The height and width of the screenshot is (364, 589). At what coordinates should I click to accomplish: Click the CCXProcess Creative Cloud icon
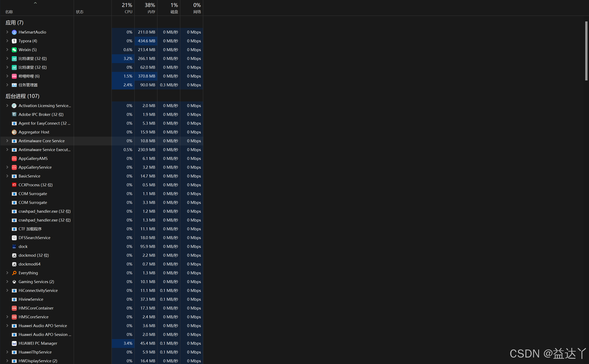[14, 185]
